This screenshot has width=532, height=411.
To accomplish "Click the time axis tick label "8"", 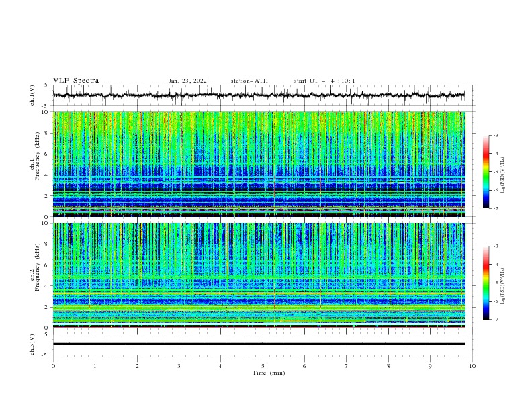I will [388, 366].
